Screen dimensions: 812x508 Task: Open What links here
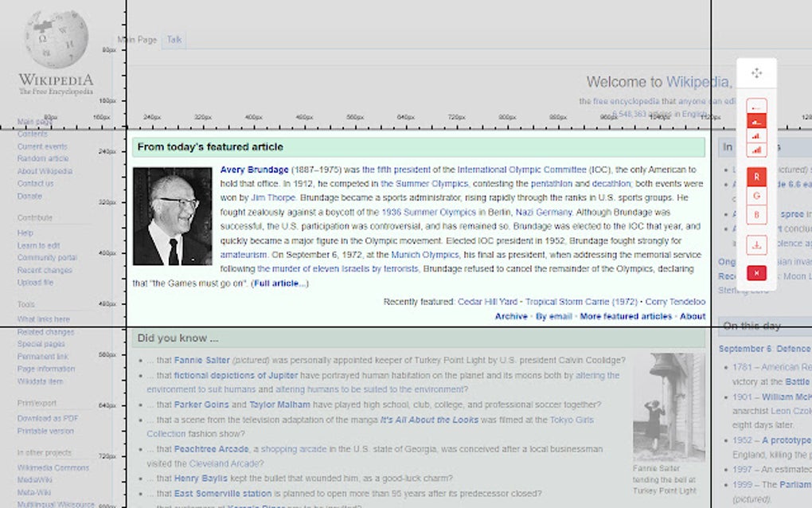44,319
